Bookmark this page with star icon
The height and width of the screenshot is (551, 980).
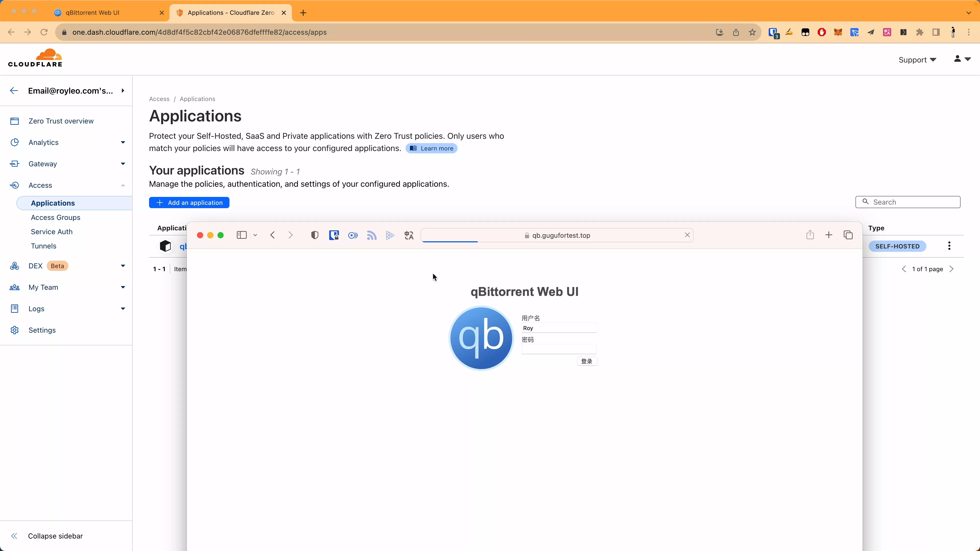pos(752,32)
